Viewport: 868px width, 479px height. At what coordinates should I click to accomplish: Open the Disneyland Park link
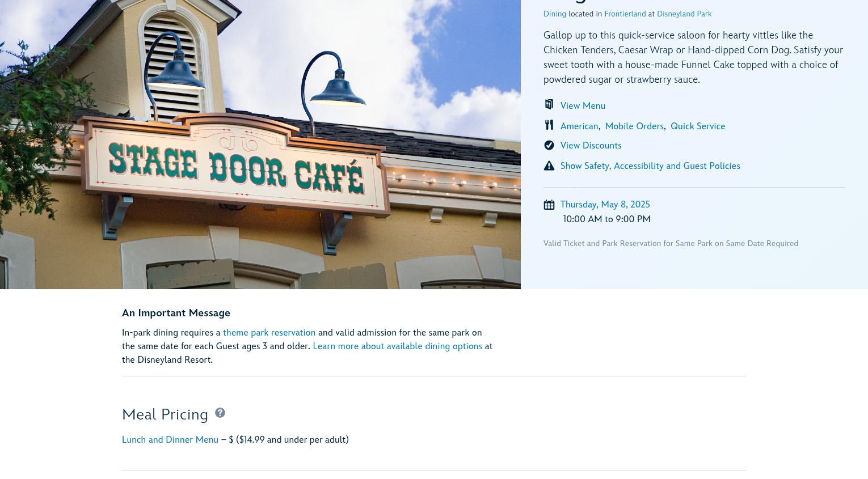684,14
